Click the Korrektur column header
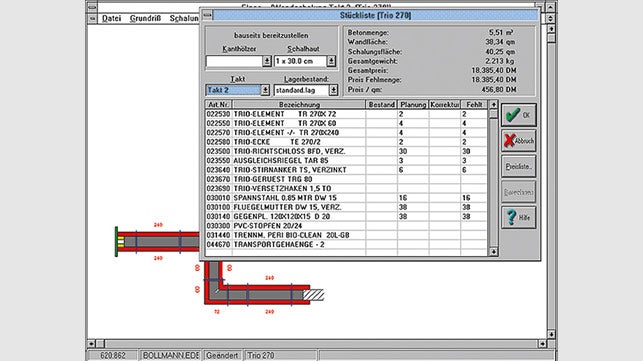This screenshot has height=361, width=643. tap(445, 105)
